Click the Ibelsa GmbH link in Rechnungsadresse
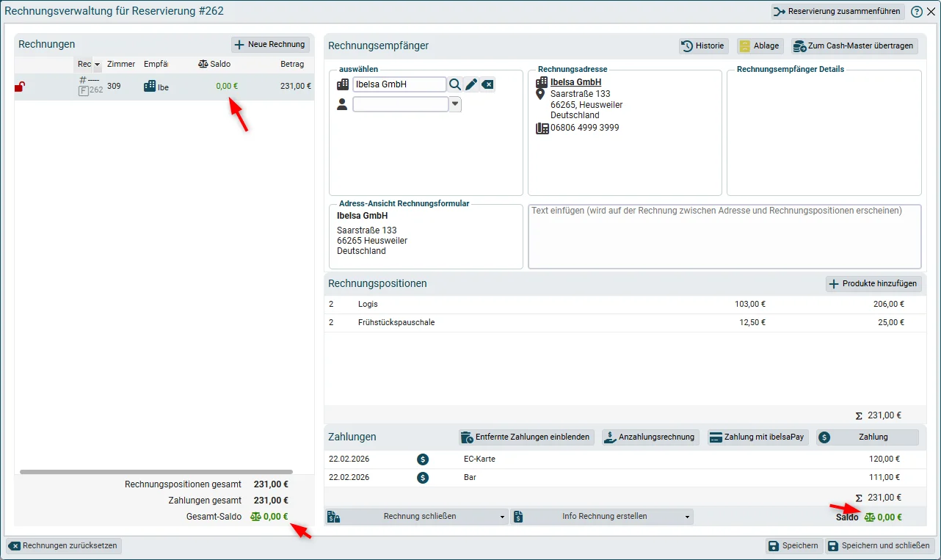The width and height of the screenshot is (941, 560). pyautogui.click(x=576, y=82)
